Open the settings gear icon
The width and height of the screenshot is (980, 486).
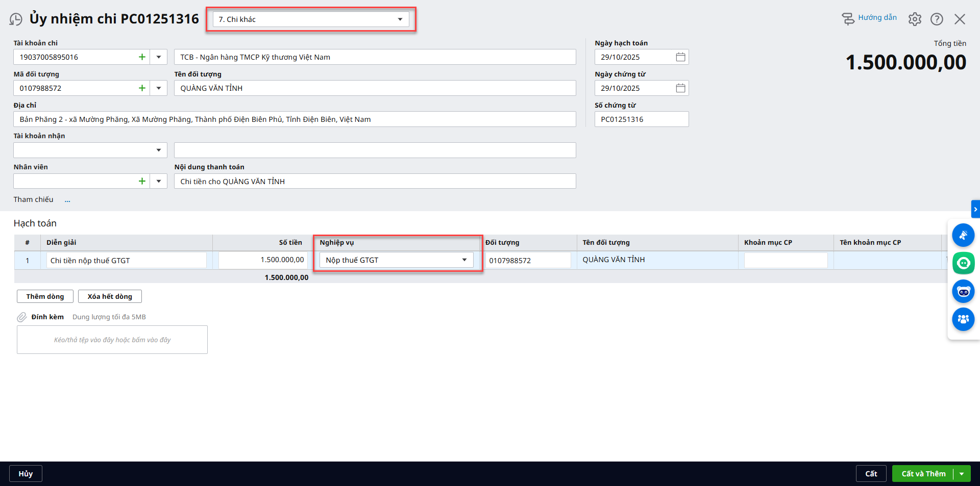pos(915,19)
